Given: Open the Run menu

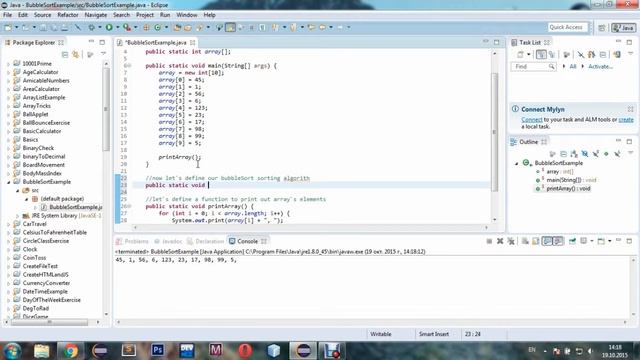Looking at the screenshot, I should (x=165, y=15).
